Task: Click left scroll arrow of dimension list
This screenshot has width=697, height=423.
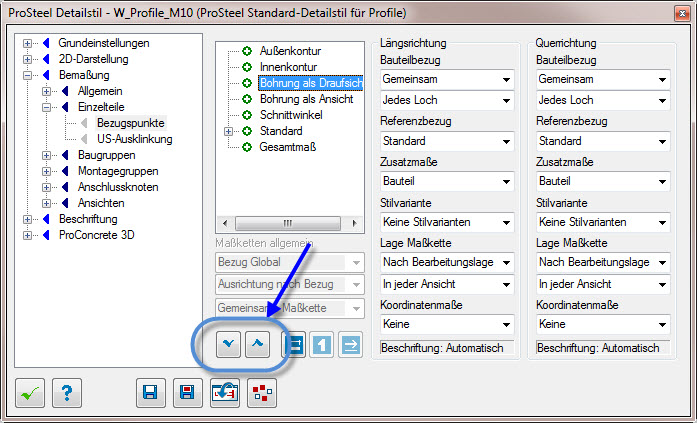Action: [225, 223]
